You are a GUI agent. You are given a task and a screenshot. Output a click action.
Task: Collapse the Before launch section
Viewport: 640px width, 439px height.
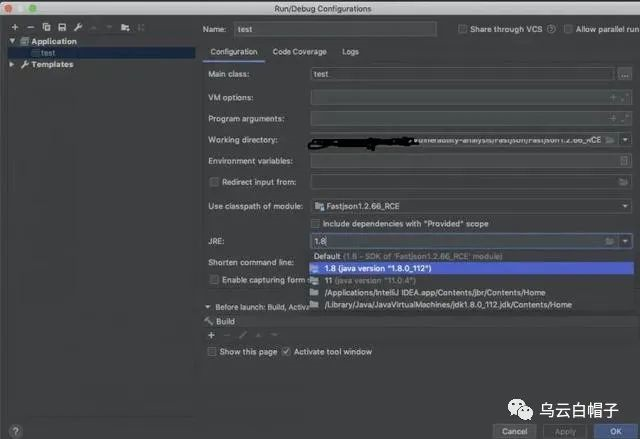(x=208, y=307)
